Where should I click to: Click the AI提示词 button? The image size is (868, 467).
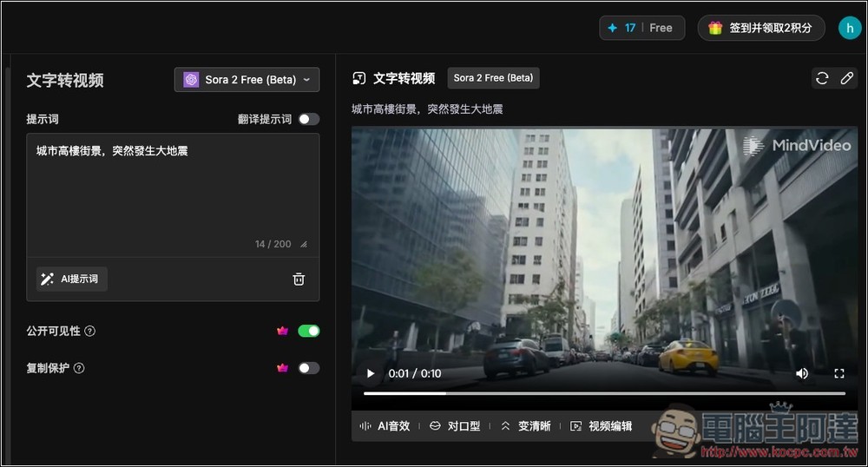72,280
